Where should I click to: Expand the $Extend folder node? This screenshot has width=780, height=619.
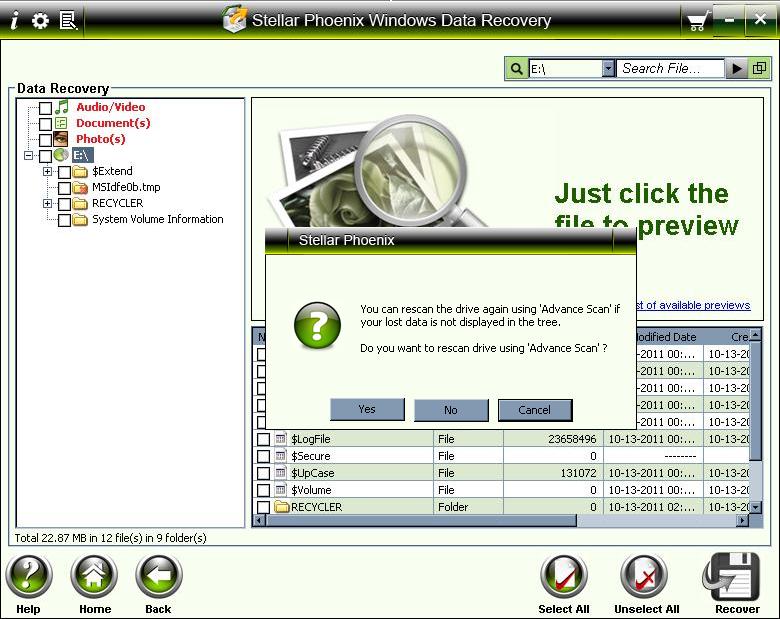pyautogui.click(x=47, y=172)
